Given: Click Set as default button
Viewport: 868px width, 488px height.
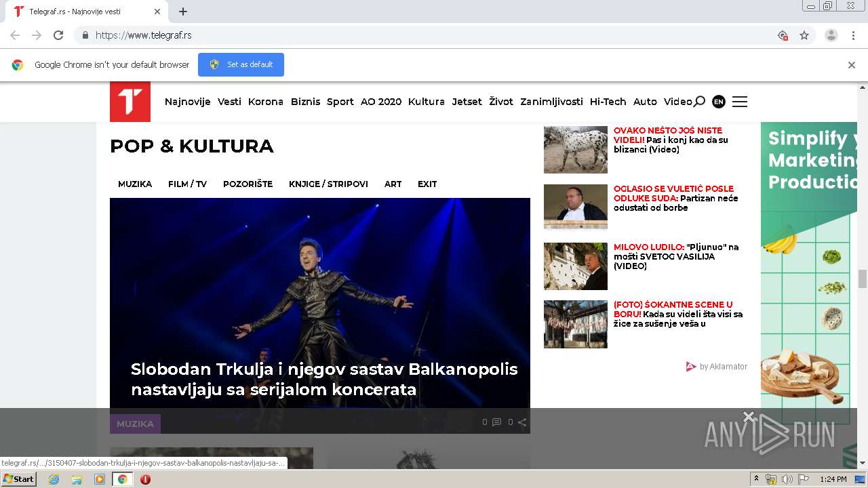Looking at the screenshot, I should (x=241, y=64).
